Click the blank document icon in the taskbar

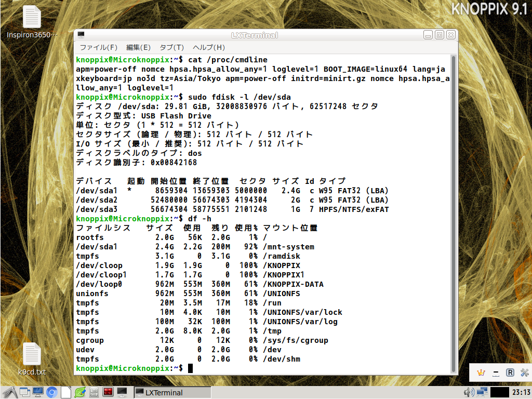(x=66, y=393)
